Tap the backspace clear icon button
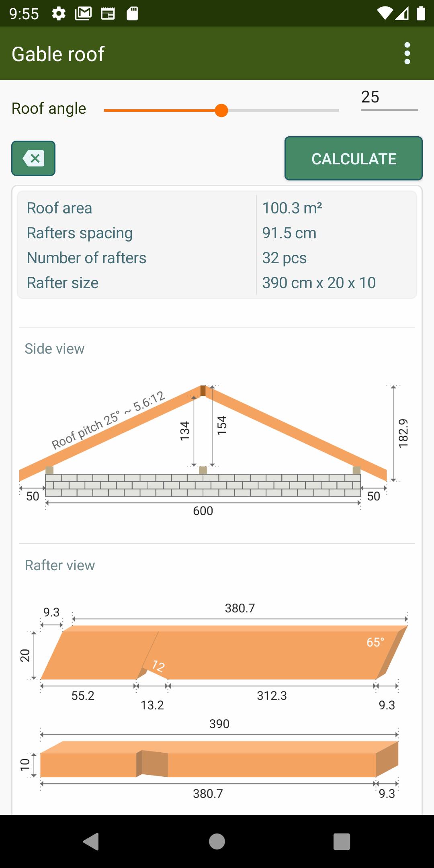 click(33, 158)
